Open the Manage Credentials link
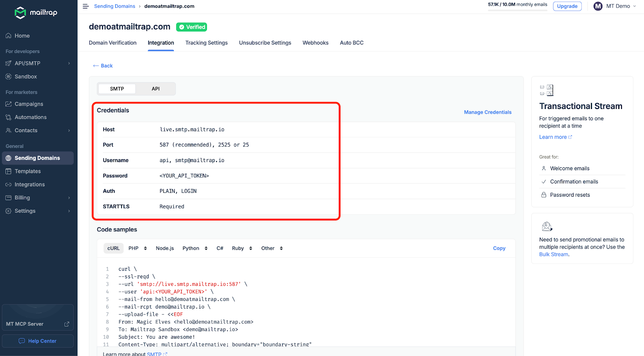 (488, 112)
